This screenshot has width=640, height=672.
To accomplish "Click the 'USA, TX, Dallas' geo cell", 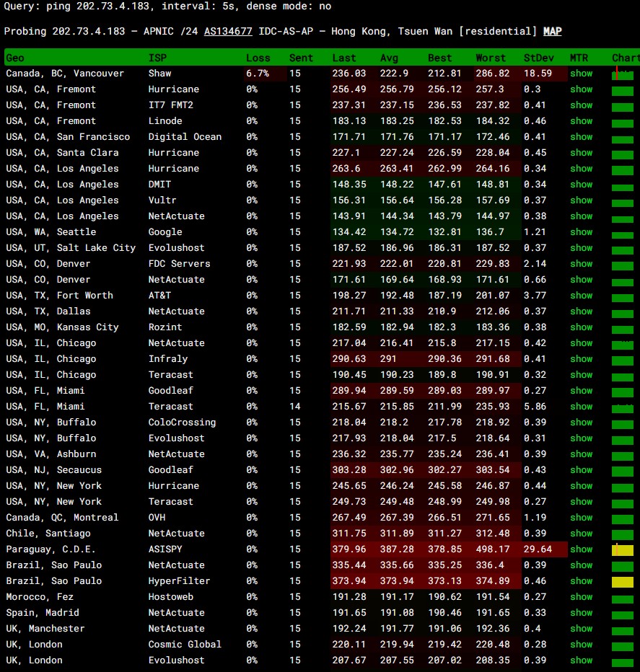I will click(x=48, y=311).
